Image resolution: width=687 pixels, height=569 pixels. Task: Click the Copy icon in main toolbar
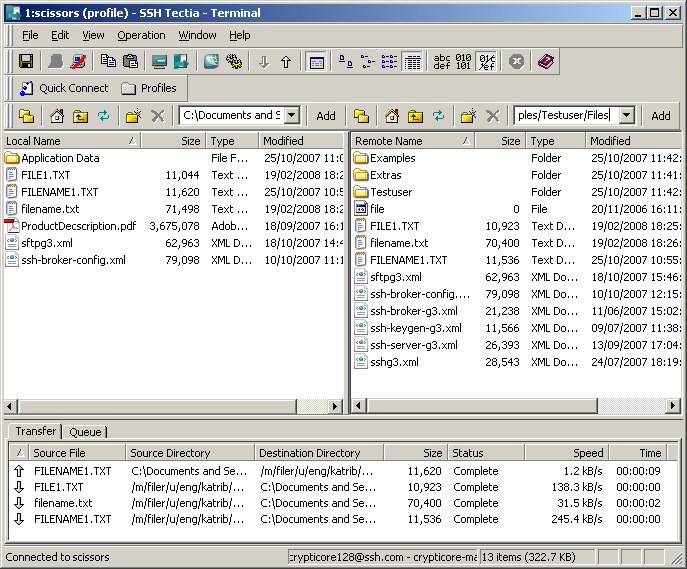coord(108,61)
